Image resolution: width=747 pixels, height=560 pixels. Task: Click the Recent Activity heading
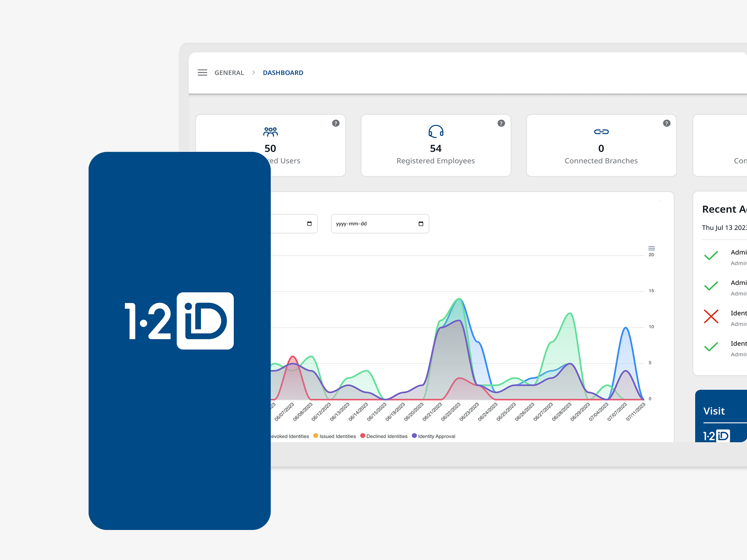[x=724, y=209]
